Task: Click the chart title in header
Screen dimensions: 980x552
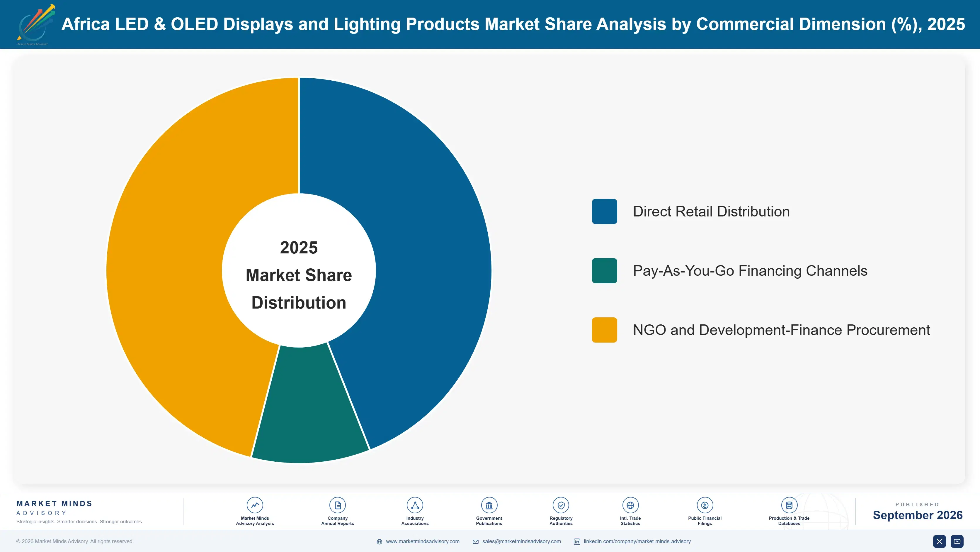Action: 513,24
